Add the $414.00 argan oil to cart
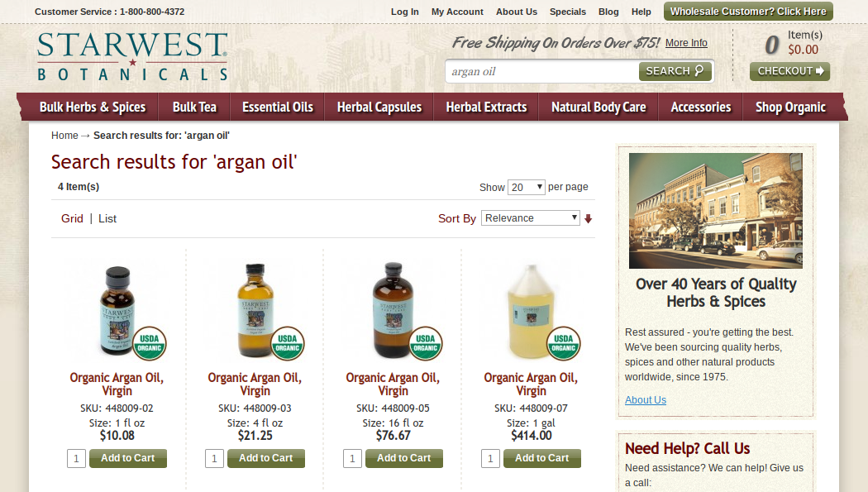Viewport: 868px width, 492px height. 542,458
